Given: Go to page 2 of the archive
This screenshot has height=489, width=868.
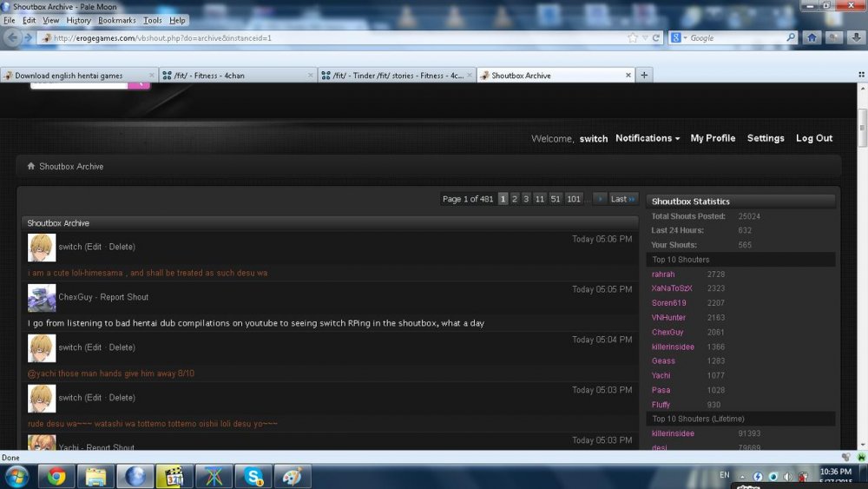Looking at the screenshot, I should click(x=514, y=199).
